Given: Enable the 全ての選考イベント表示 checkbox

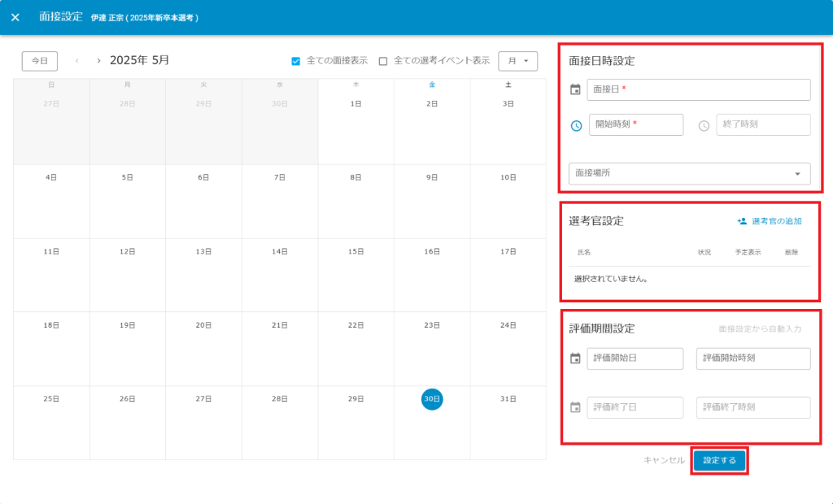Looking at the screenshot, I should [x=383, y=61].
